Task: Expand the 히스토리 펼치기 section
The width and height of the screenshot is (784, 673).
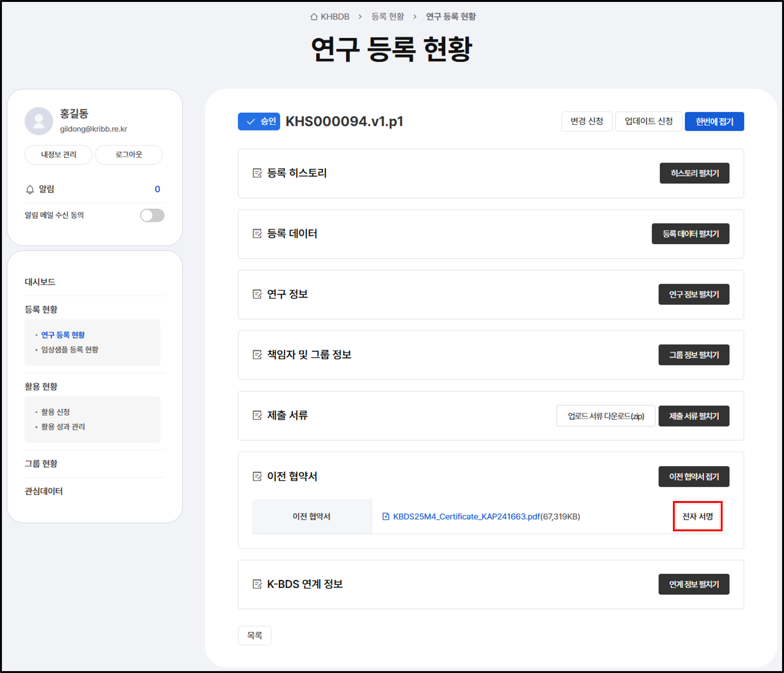Action: click(x=694, y=173)
